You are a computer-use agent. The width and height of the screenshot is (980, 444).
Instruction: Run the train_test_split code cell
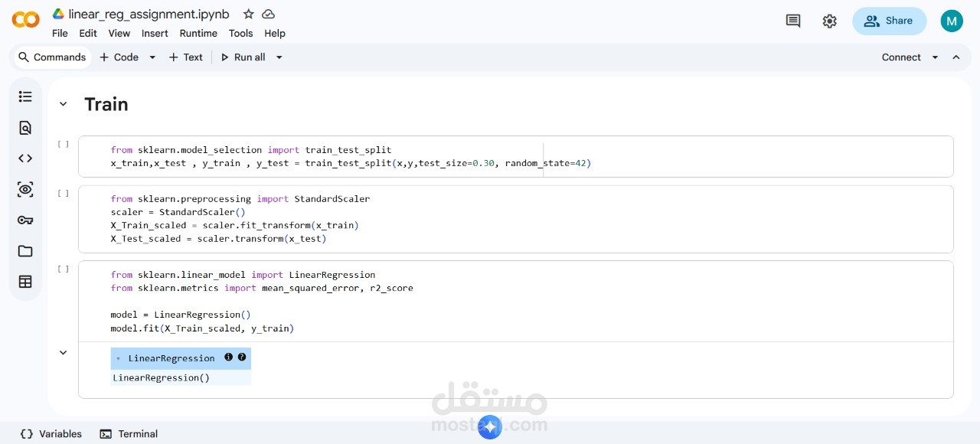(64, 144)
